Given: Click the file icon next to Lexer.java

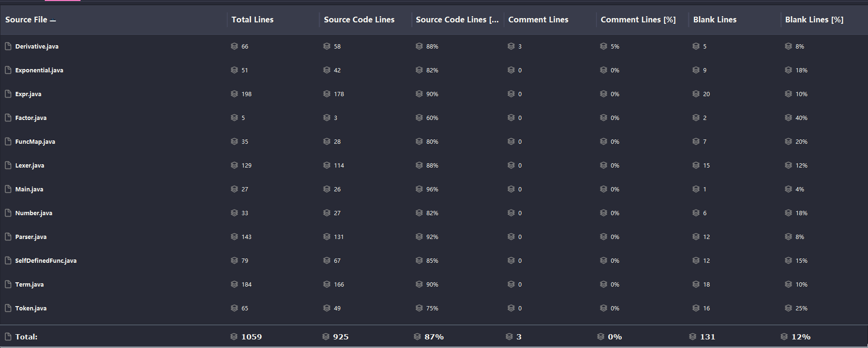Looking at the screenshot, I should pos(8,165).
